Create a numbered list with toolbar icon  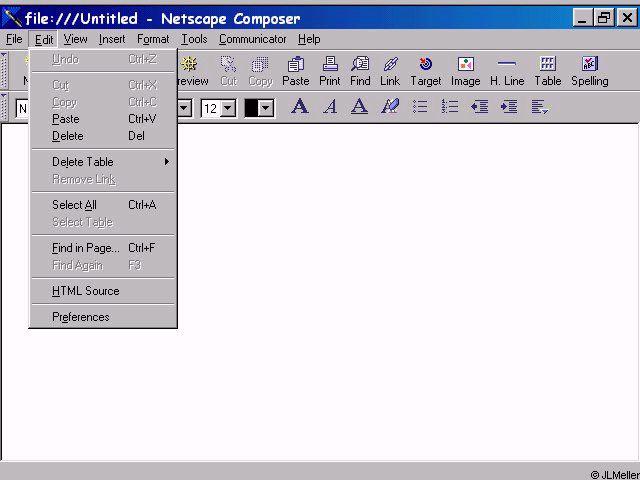click(x=450, y=107)
